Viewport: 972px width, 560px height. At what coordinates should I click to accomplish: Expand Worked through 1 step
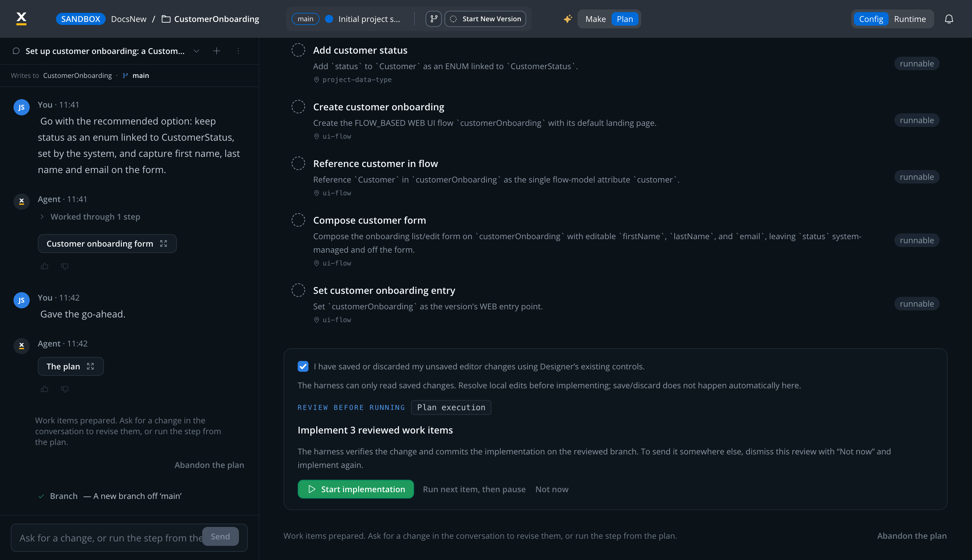[91, 217]
